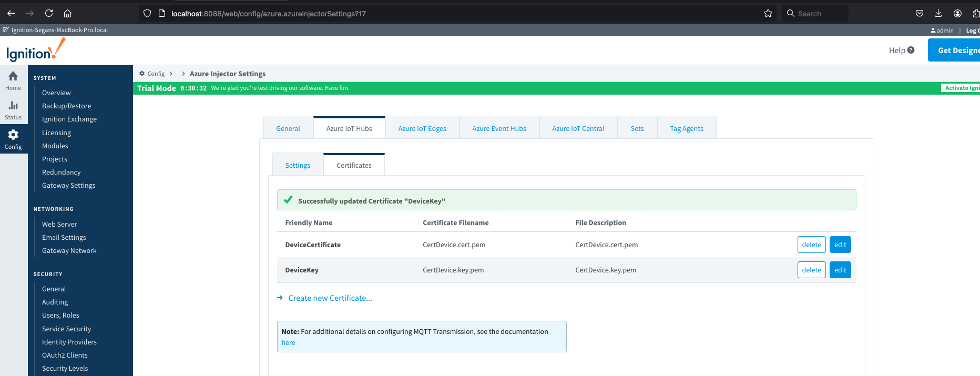Open the Home icon in left sidebar
The width and height of the screenshot is (980, 376).
tap(13, 77)
